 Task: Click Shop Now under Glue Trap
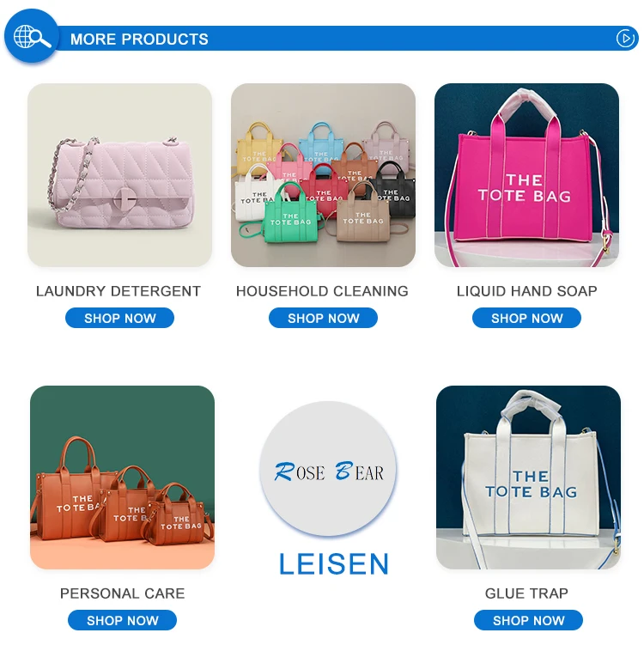point(528,620)
